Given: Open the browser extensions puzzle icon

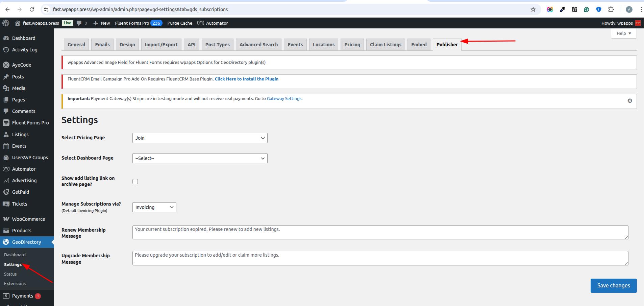Looking at the screenshot, I should tap(611, 9).
